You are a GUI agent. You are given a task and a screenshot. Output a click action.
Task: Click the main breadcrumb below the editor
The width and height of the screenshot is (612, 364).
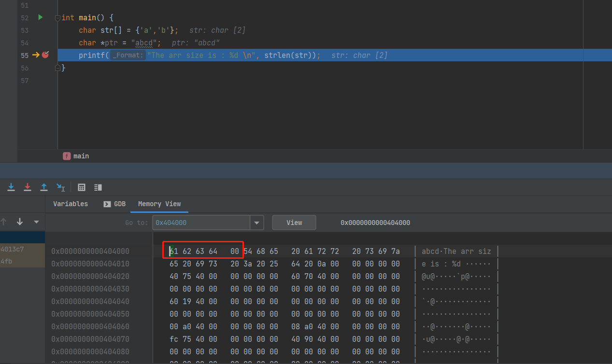(76, 156)
